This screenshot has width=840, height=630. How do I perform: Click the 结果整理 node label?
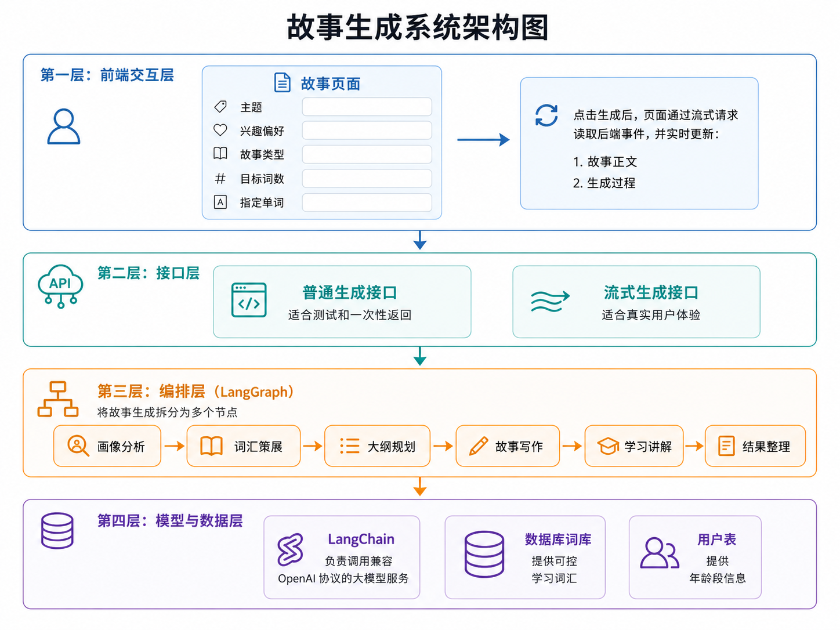pyautogui.click(x=766, y=447)
